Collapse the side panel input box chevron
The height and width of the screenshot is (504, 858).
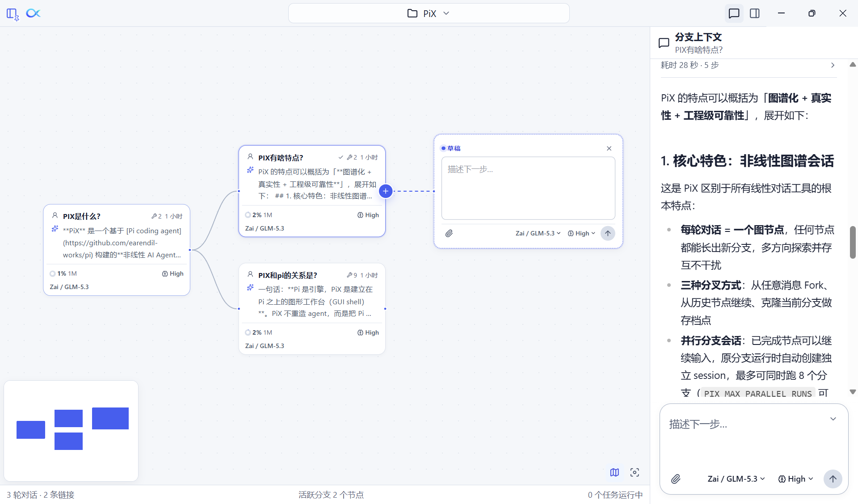[833, 419]
